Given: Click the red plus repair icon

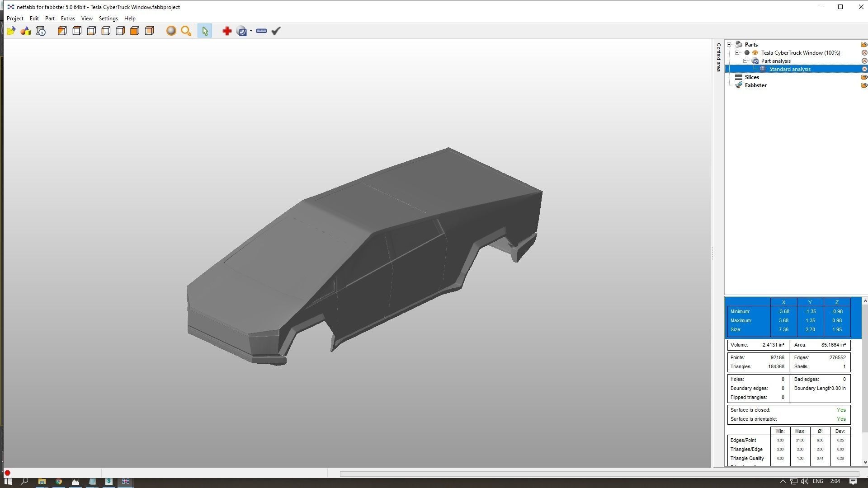Looking at the screenshot, I should (x=227, y=31).
